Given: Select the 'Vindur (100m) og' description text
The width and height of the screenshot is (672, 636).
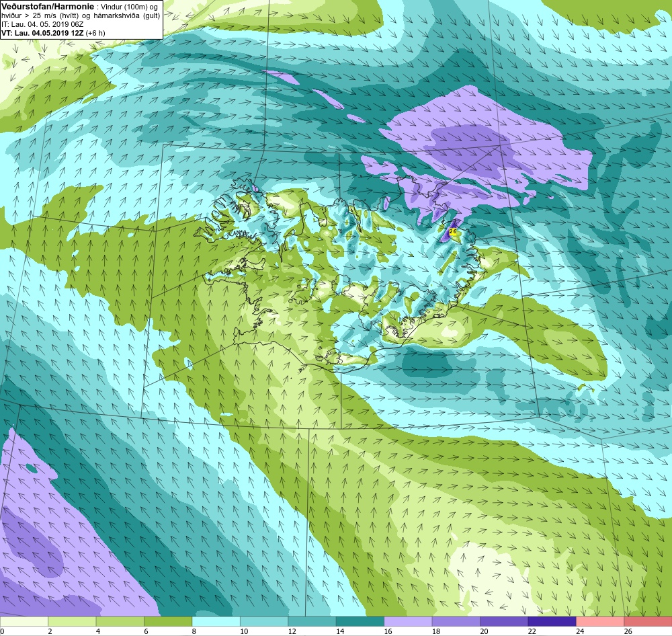Looking at the screenshot, I should pyautogui.click(x=129, y=7).
